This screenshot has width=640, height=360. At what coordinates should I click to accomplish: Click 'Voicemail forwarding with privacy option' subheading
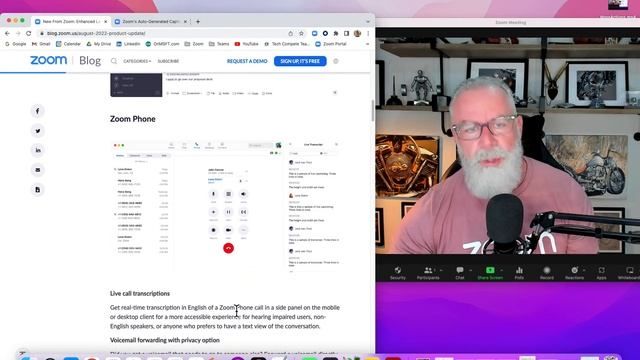[x=164, y=340]
